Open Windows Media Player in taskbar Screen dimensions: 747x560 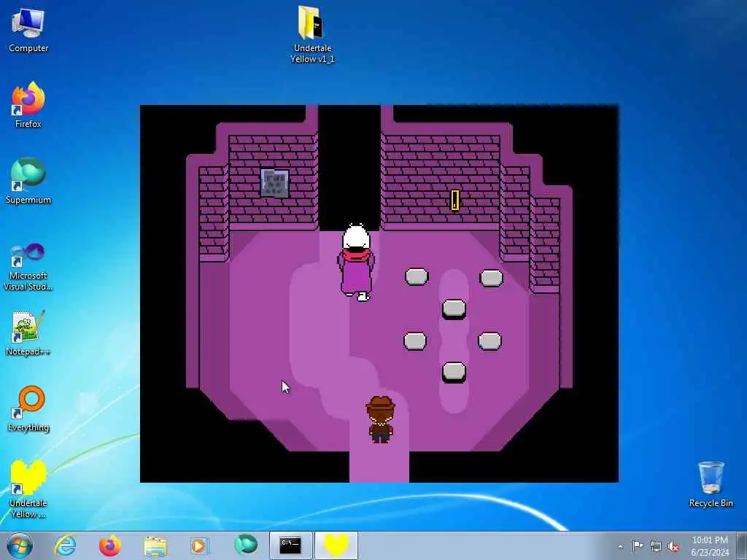click(199, 545)
